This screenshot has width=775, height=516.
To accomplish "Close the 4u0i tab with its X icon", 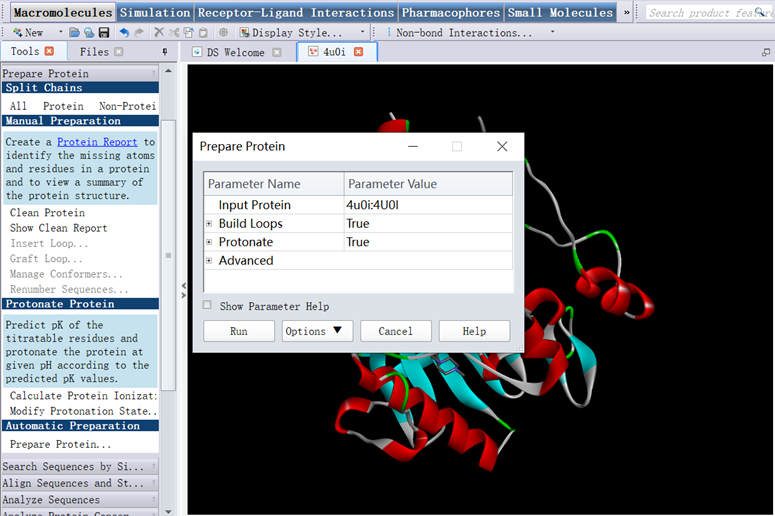I will pos(359,52).
